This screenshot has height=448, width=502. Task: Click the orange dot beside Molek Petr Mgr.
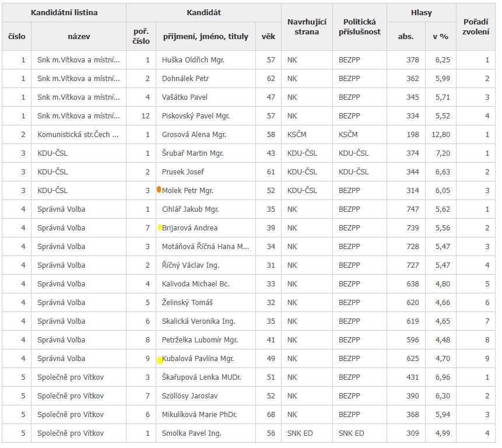click(159, 190)
